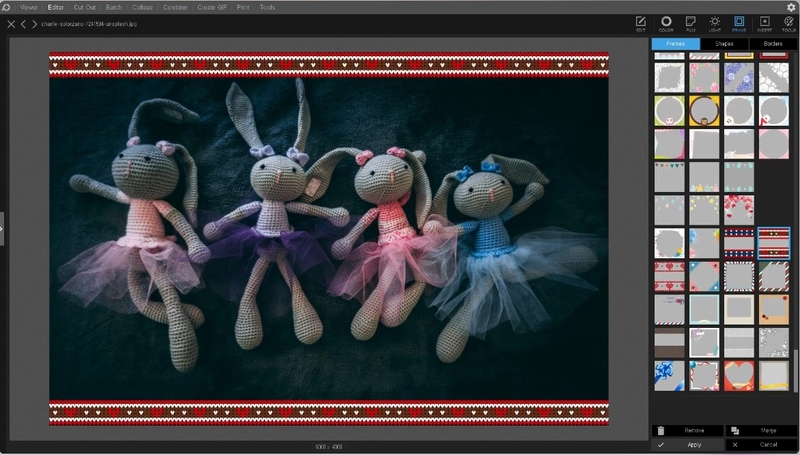Go to previous image with left arrow
The image size is (800, 455).
(x=22, y=24)
